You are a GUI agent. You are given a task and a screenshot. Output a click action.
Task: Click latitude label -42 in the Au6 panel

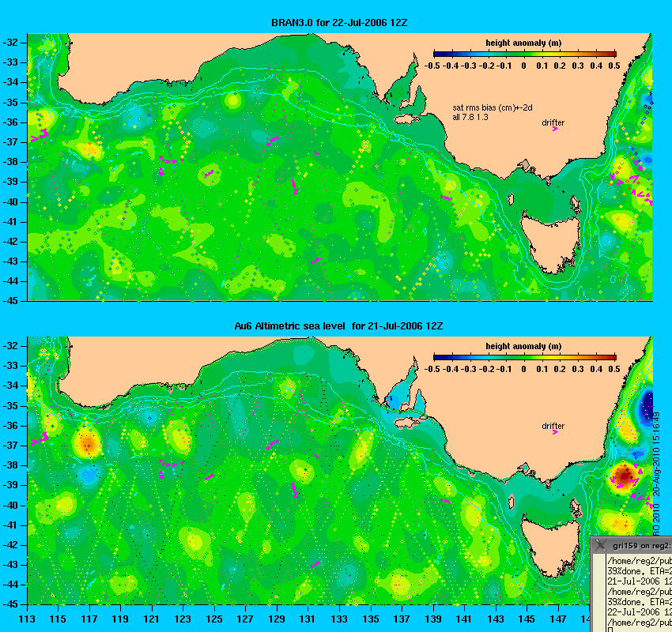(11, 545)
